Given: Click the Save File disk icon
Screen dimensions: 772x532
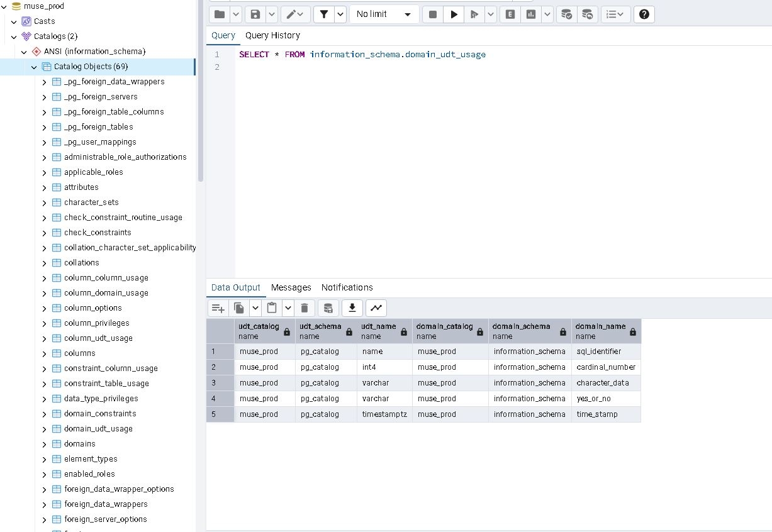Looking at the screenshot, I should click(255, 14).
